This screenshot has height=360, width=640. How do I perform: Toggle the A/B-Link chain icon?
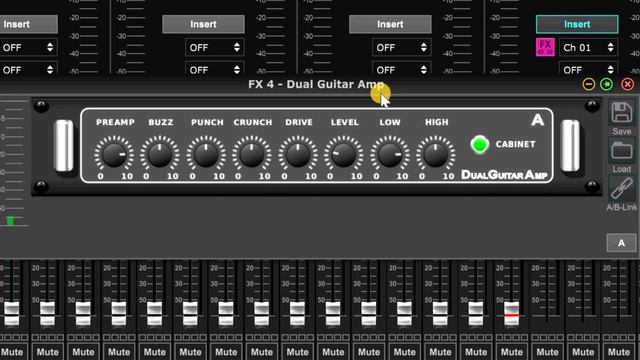click(x=621, y=189)
